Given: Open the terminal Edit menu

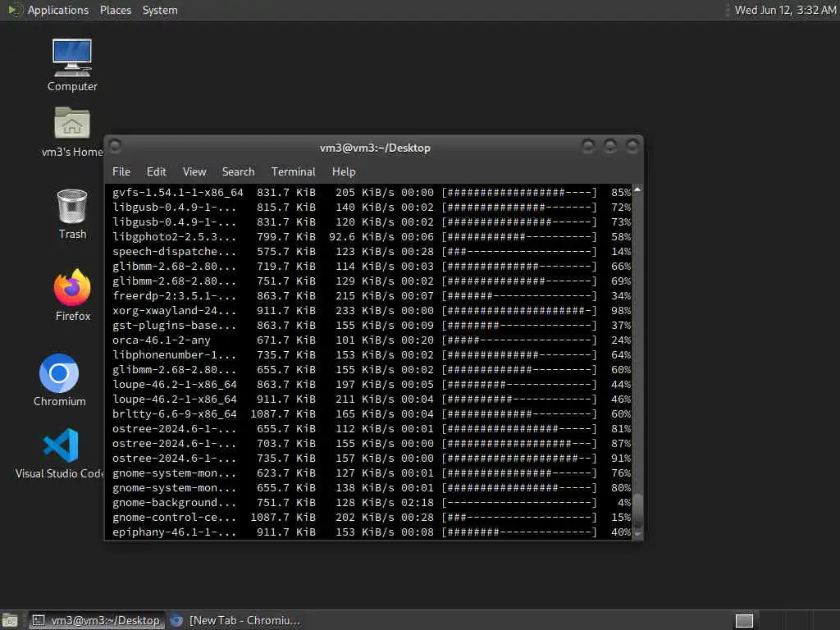Looking at the screenshot, I should point(157,171).
